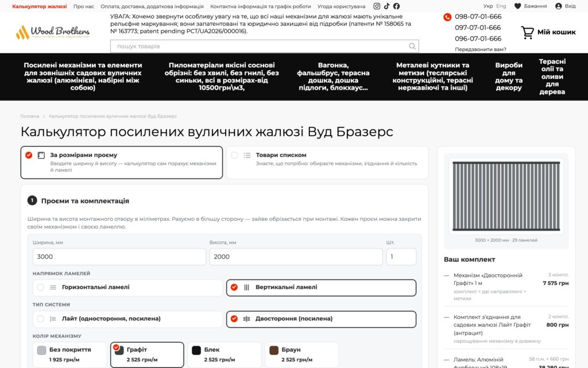Open Вироби для дому та декору category
588x368 pixels.
click(x=509, y=76)
